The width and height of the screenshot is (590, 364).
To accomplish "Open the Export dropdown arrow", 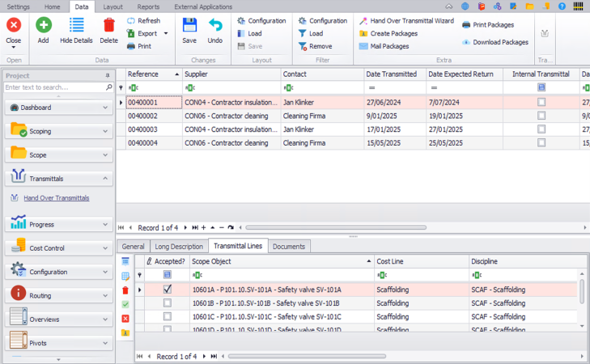I will coord(166,34).
